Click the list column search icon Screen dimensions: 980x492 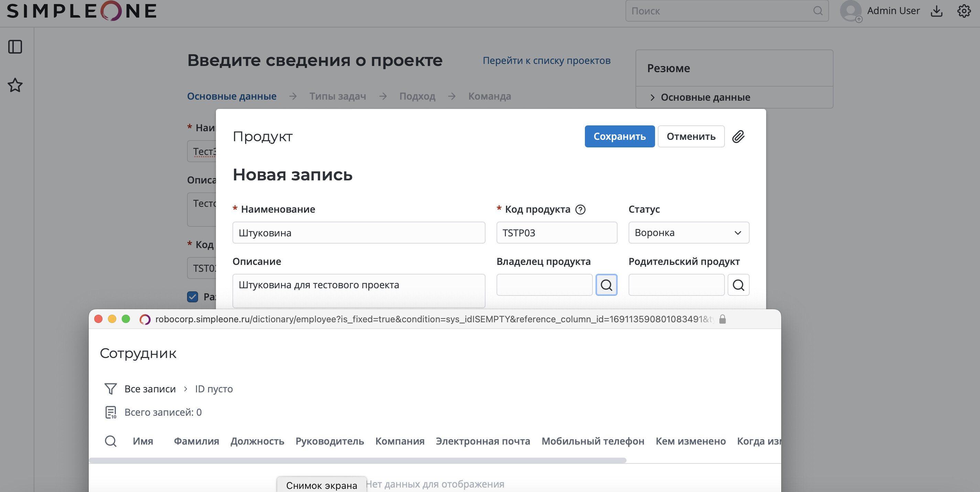pyautogui.click(x=110, y=441)
